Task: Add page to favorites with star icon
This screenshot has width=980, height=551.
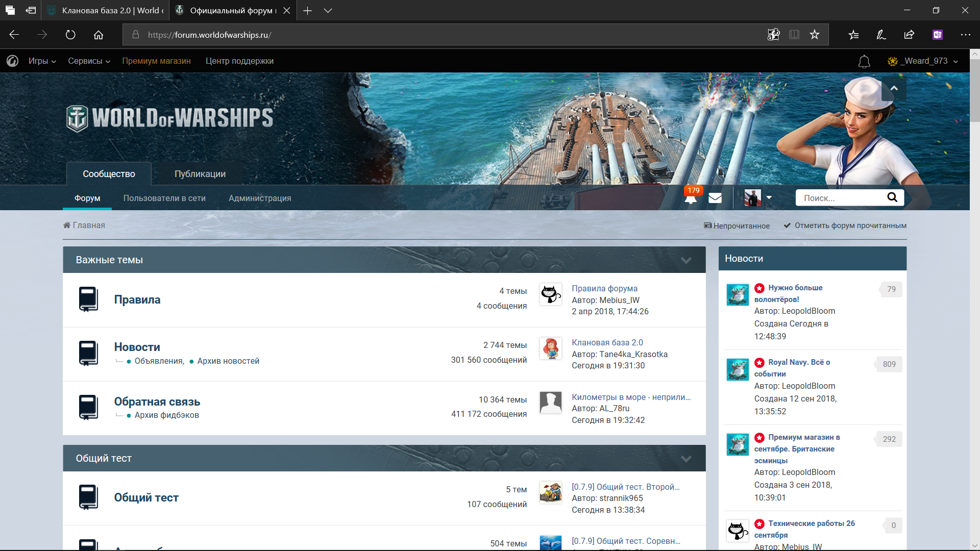Action: pyautogui.click(x=815, y=35)
